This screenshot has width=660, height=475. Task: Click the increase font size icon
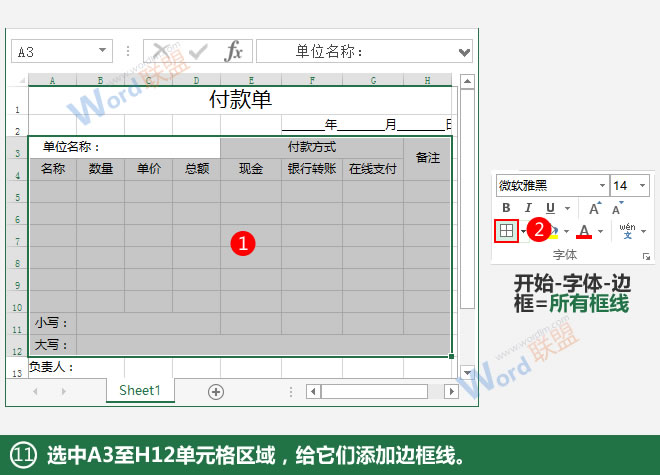point(594,208)
